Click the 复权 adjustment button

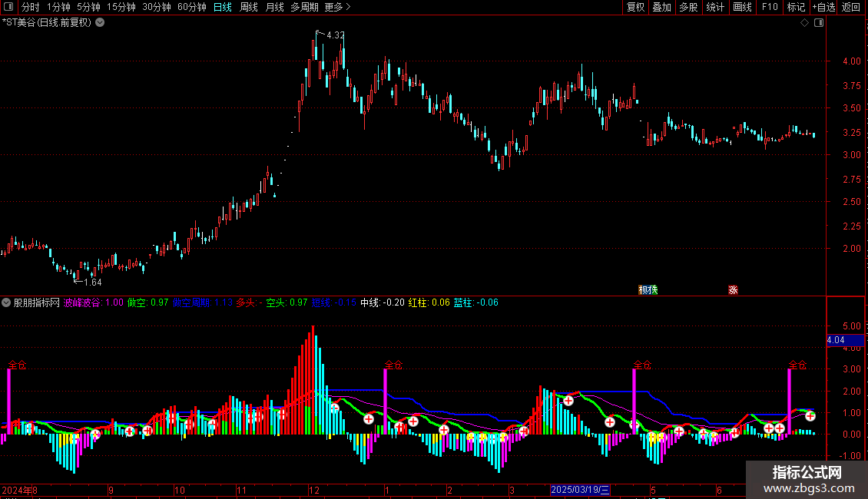[x=635, y=7]
